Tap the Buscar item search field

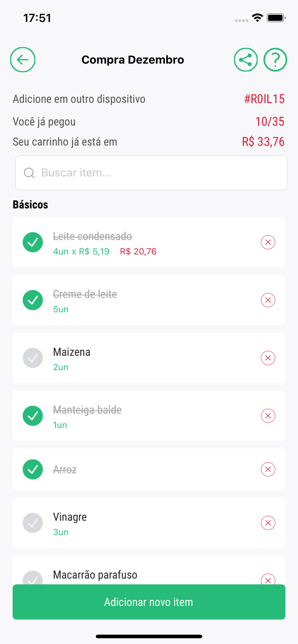click(x=151, y=173)
